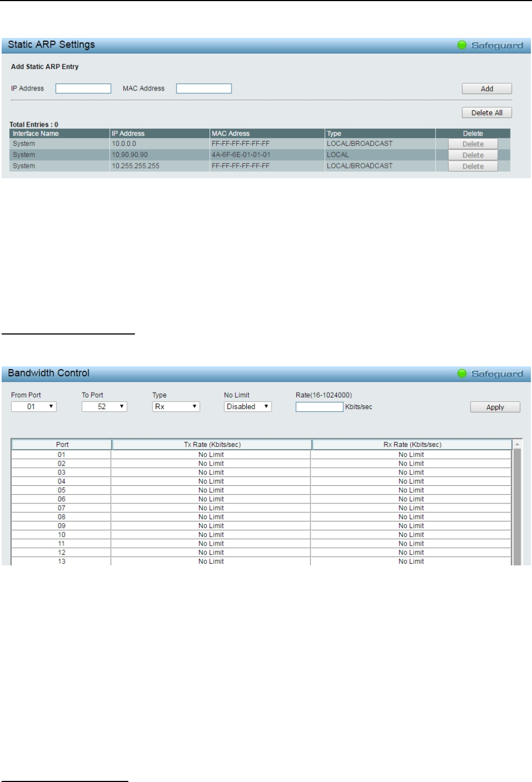
Task: Click the Apply button in Bandwidth Control
Action: point(495,407)
